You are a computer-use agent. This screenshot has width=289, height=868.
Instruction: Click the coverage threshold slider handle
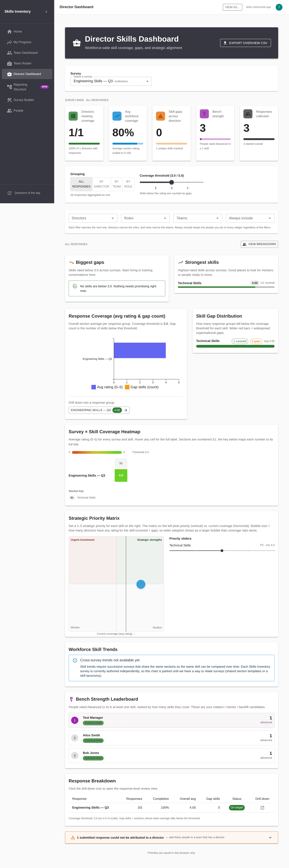click(x=171, y=182)
